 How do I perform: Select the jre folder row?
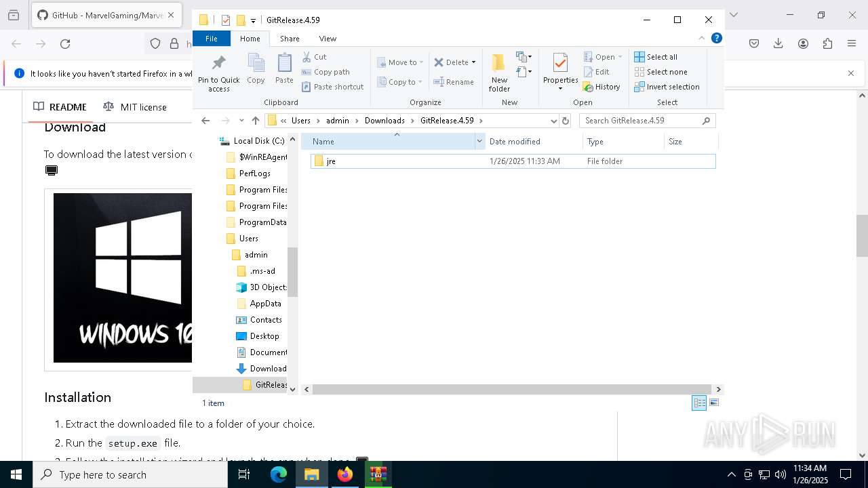(x=513, y=161)
